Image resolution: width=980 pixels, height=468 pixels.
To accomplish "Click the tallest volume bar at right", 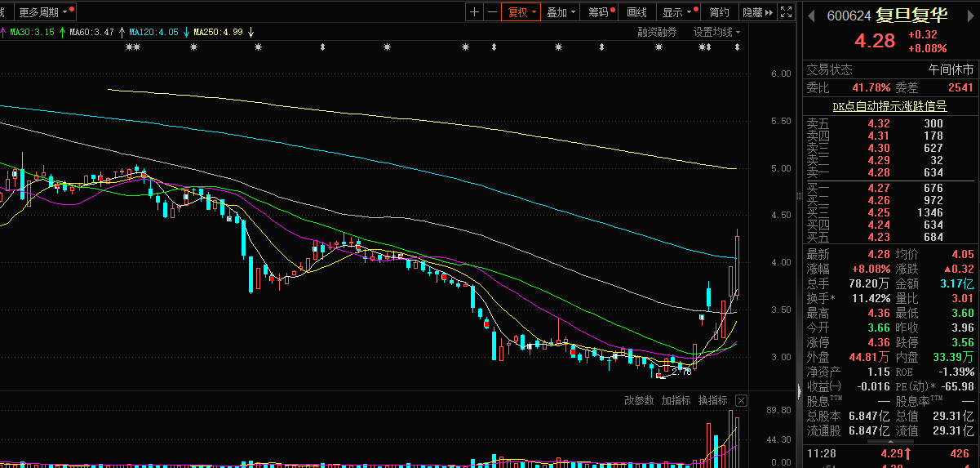I will pos(730,439).
